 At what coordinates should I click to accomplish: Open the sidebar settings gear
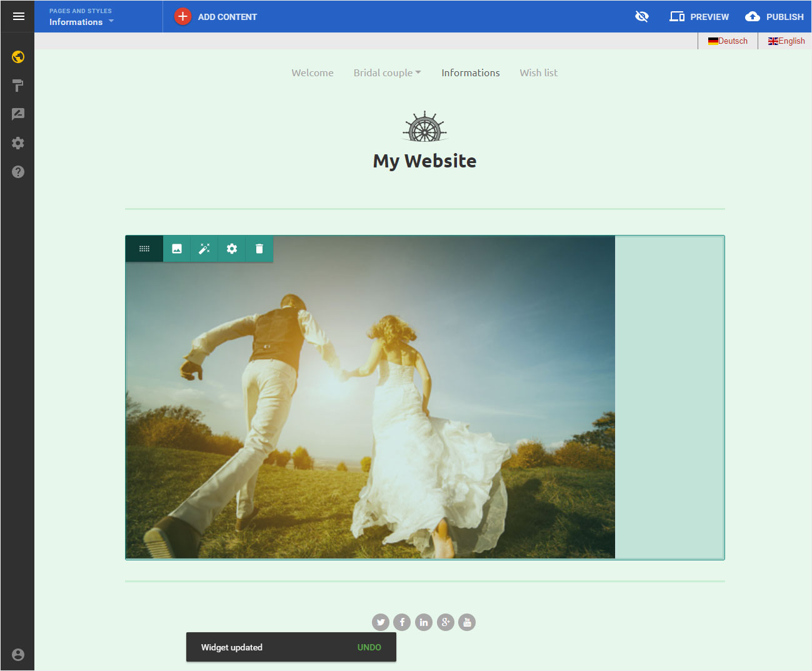[18, 143]
